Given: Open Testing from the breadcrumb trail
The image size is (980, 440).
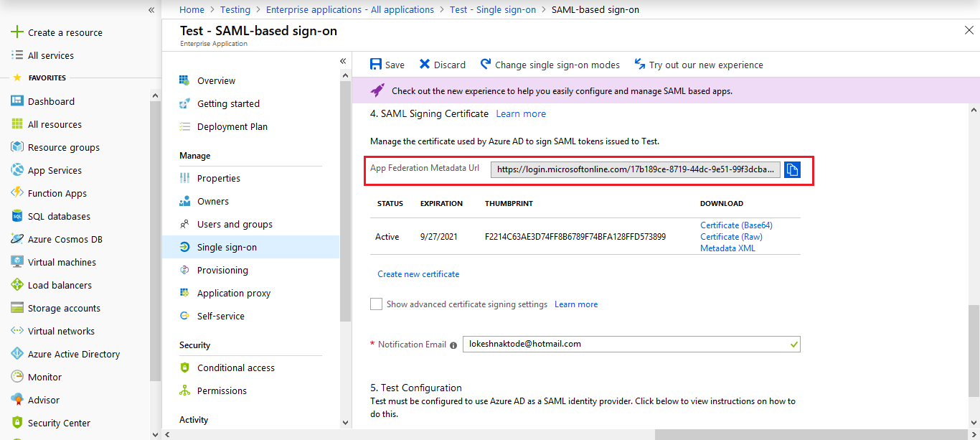Looking at the screenshot, I should tap(235, 9).
